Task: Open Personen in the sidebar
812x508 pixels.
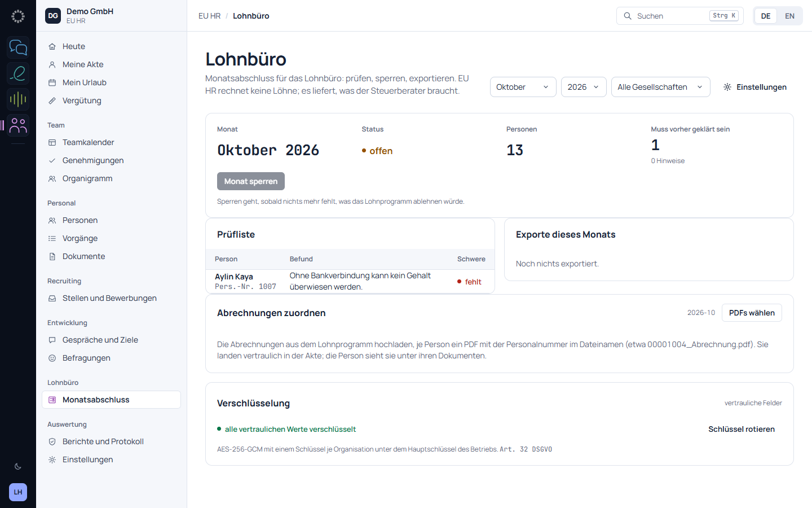Action: [x=111, y=220]
